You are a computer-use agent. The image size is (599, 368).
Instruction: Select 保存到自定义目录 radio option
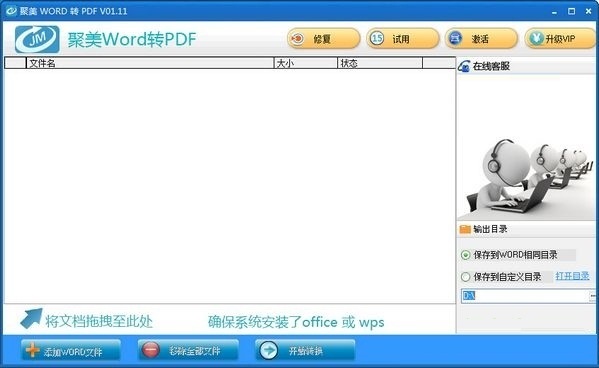click(x=466, y=277)
